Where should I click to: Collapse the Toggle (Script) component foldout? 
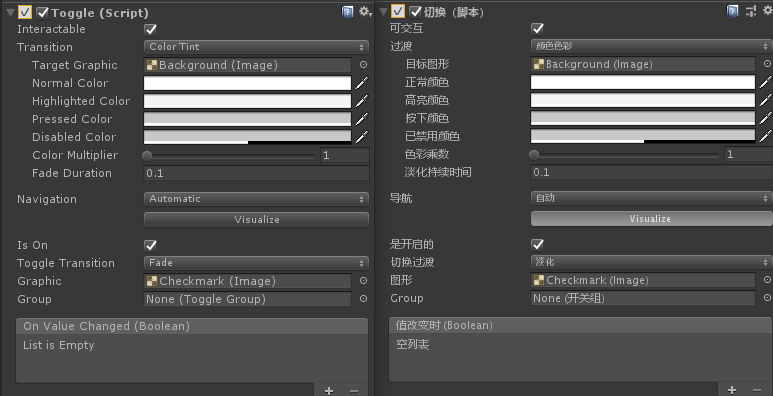coord(10,13)
